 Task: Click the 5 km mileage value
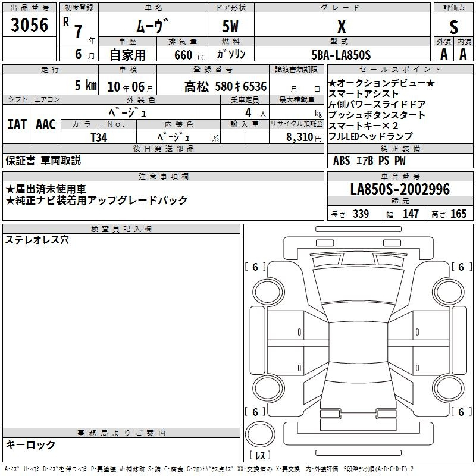[x=85, y=86]
